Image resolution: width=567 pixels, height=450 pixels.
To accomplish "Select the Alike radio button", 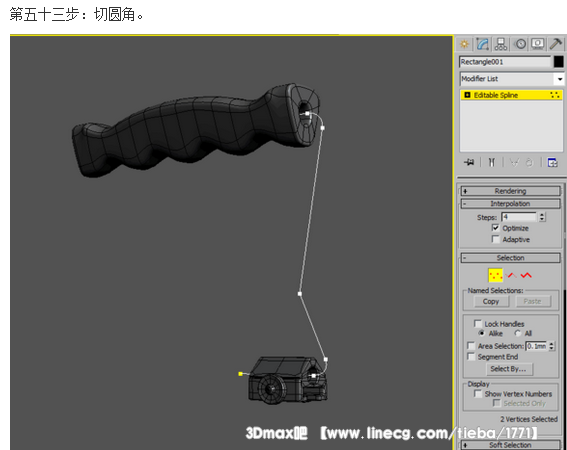I will pos(481,333).
